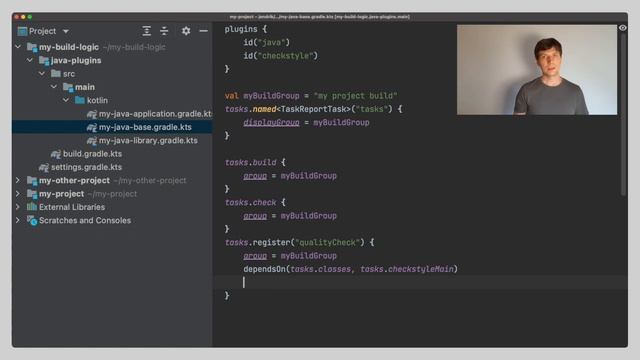The height and width of the screenshot is (360, 640).
Task: Click the presenter webcam overlay
Action: pyautogui.click(x=537, y=70)
